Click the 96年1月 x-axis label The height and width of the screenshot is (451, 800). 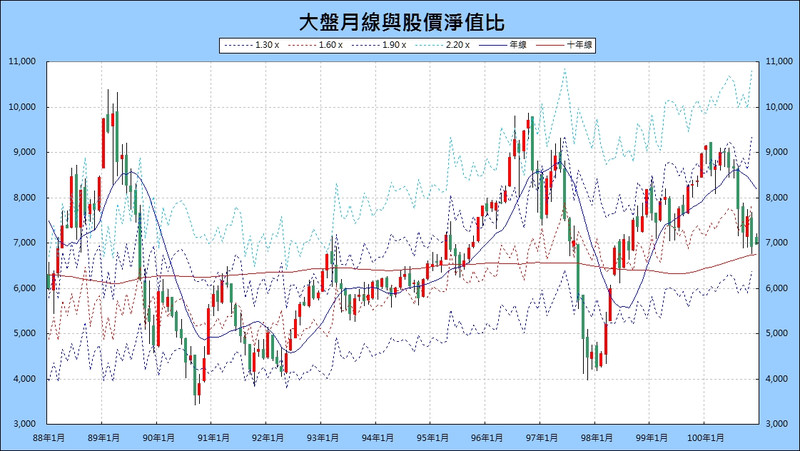tap(487, 438)
